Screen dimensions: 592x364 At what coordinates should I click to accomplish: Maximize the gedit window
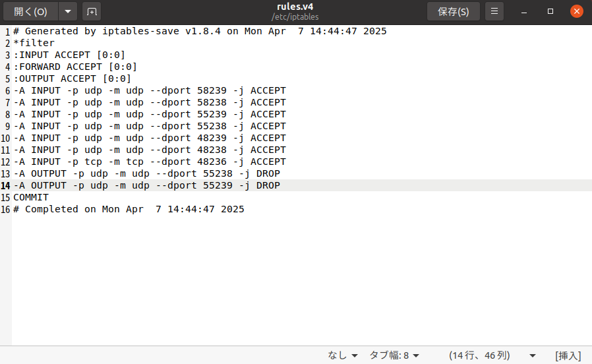550,11
